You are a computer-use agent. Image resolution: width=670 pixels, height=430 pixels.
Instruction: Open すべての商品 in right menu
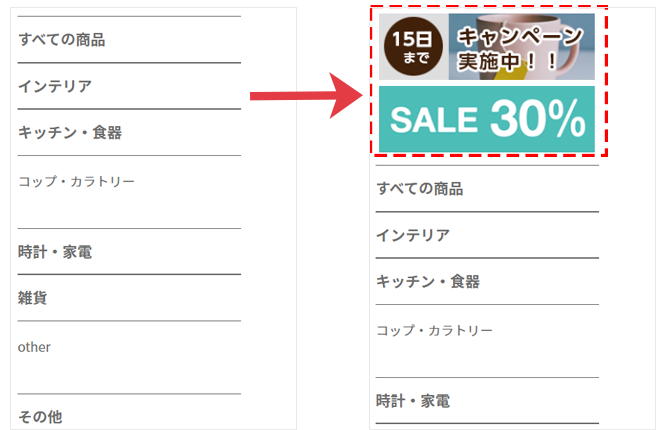click(x=420, y=188)
